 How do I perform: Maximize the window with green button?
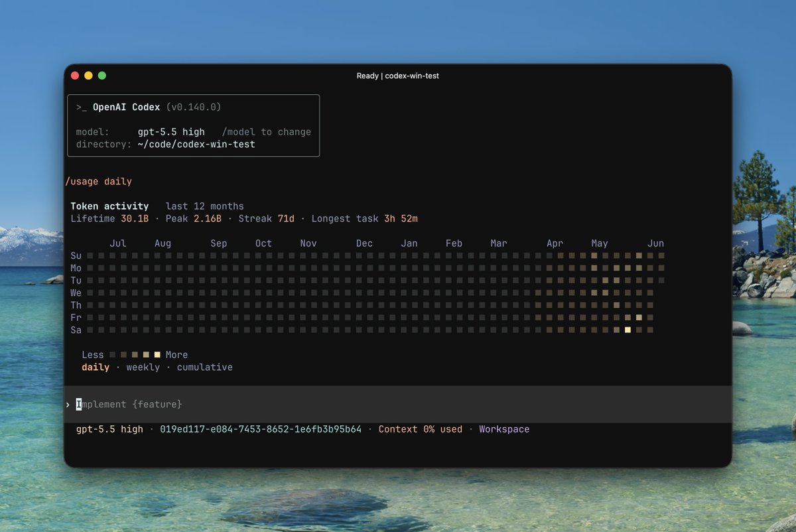click(x=102, y=76)
